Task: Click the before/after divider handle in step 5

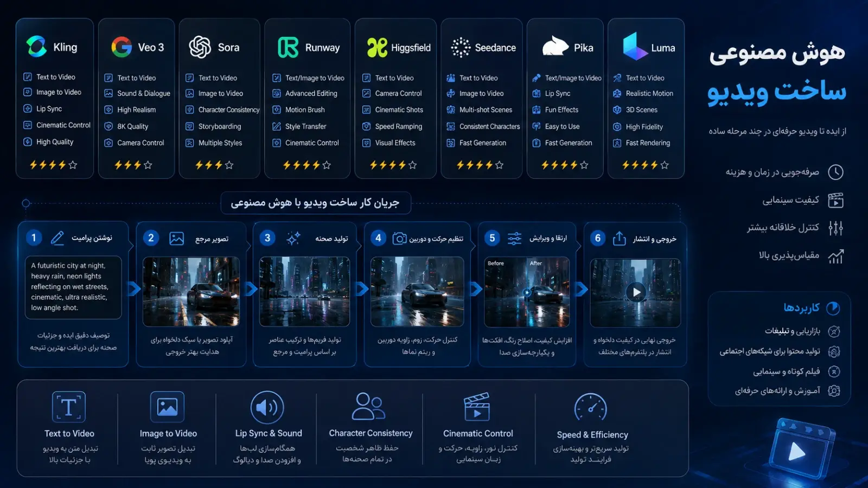Action: point(526,293)
